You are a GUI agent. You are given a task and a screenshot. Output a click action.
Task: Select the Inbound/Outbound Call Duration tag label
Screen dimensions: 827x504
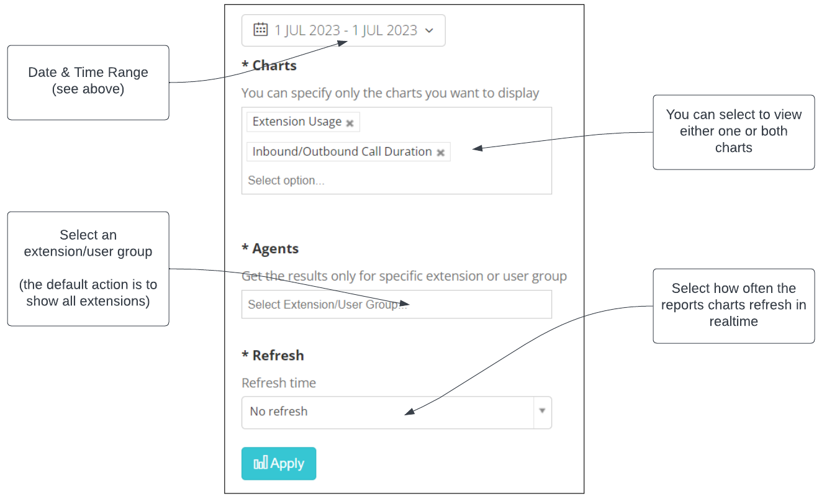[x=342, y=151]
